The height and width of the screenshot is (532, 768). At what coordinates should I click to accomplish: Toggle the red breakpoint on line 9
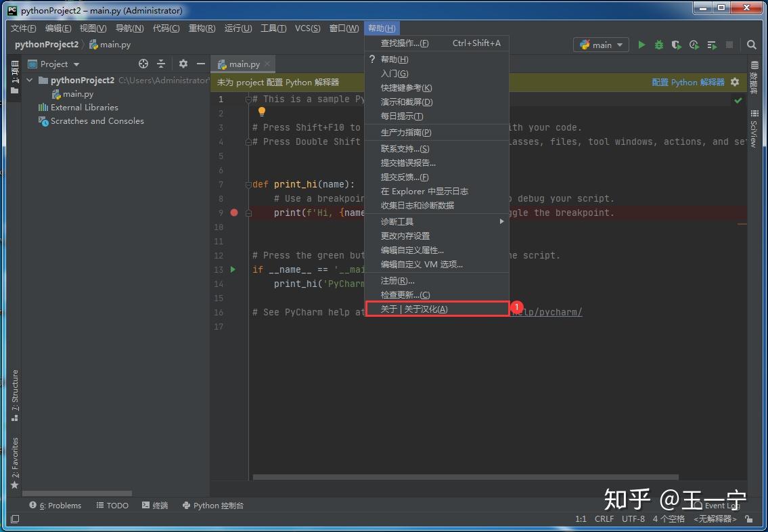point(234,213)
